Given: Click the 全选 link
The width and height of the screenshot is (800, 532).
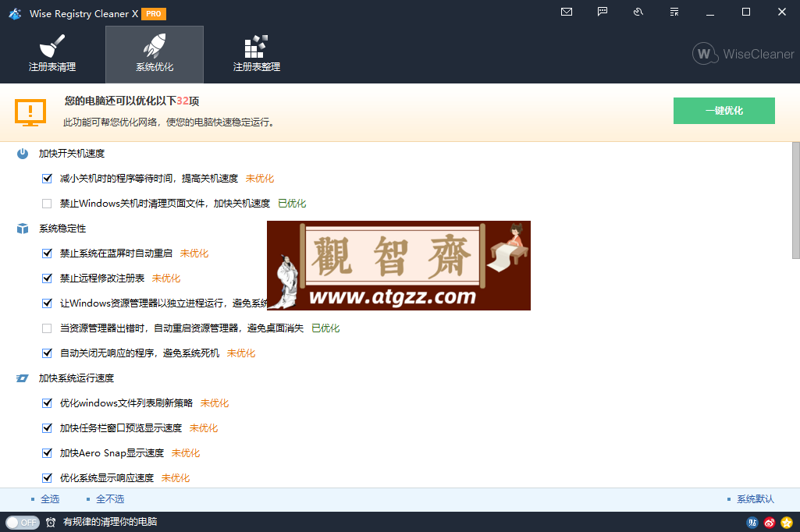Looking at the screenshot, I should click(x=50, y=498).
